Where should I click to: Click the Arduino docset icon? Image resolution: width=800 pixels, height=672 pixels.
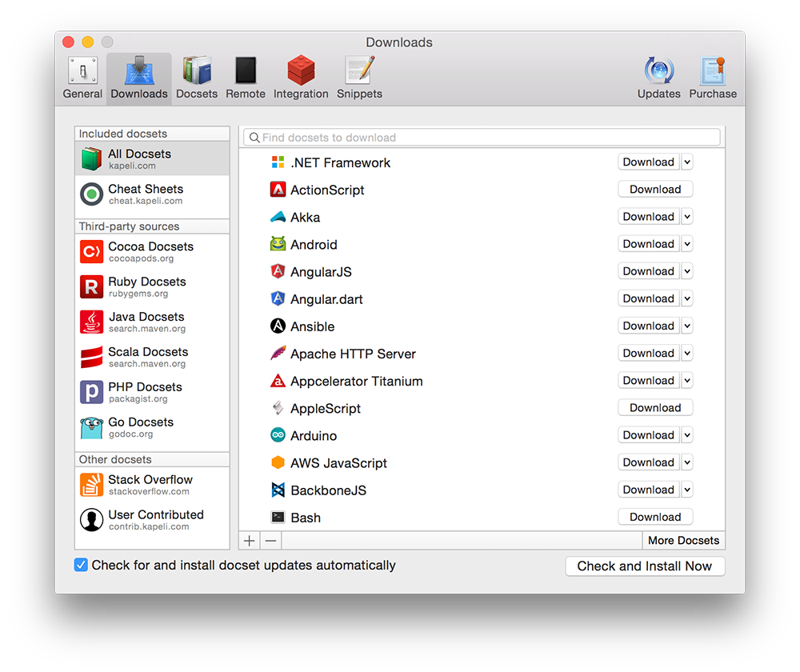278,434
